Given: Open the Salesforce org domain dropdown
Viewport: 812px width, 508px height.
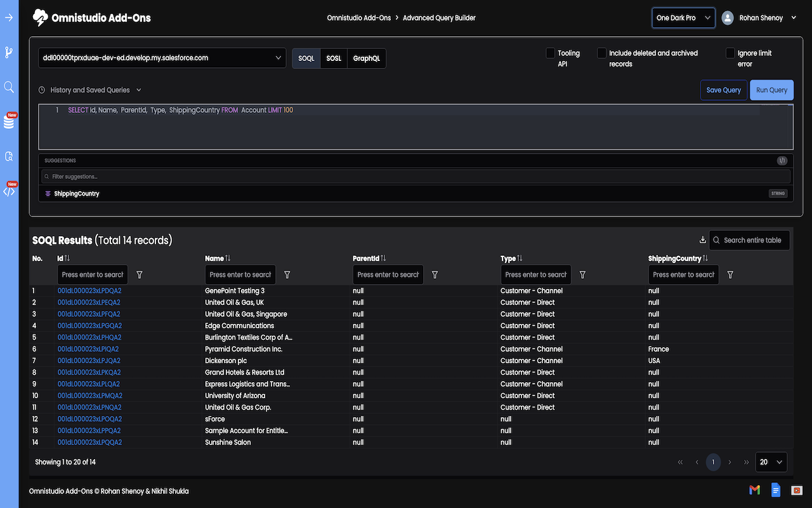Looking at the screenshot, I should click(162, 58).
